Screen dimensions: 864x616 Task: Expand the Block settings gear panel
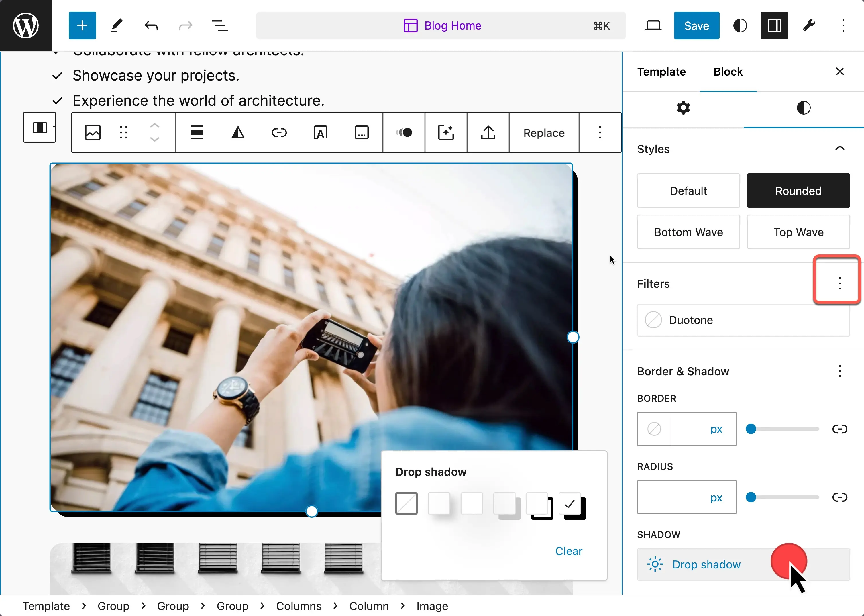click(x=683, y=108)
